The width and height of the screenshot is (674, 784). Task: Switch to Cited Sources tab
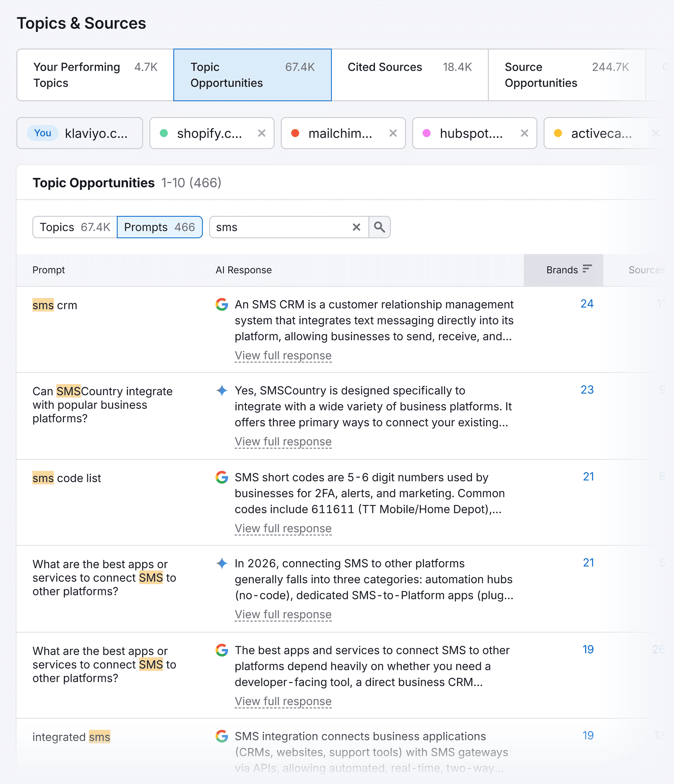410,75
